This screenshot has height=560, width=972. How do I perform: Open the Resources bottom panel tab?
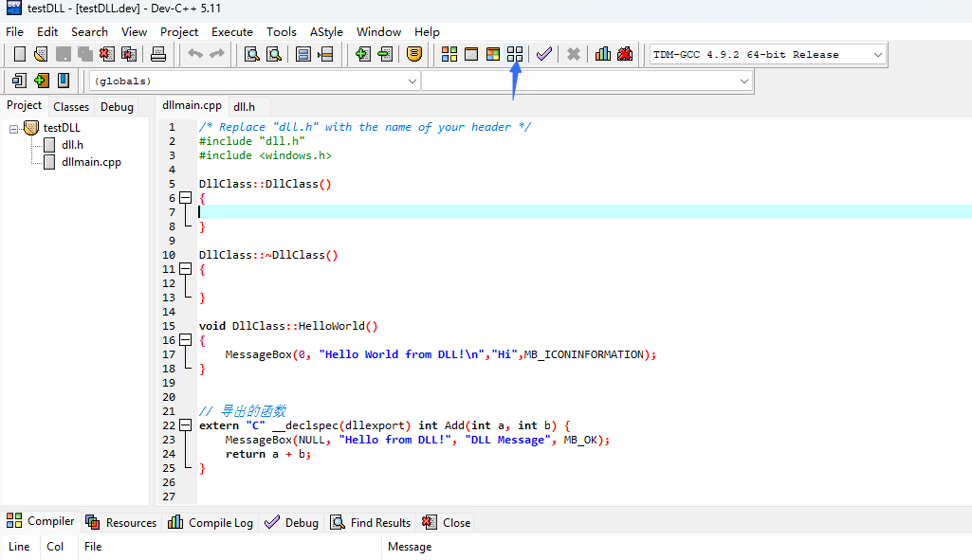coord(121,523)
